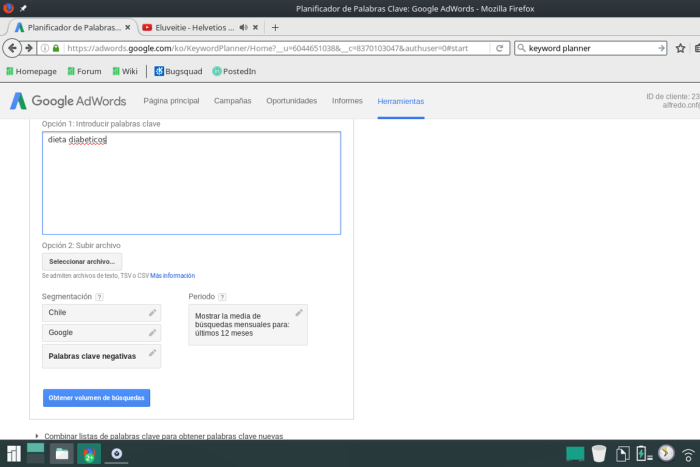Click the pin icon in title bar
The height and width of the screenshot is (467, 700).
23,8
